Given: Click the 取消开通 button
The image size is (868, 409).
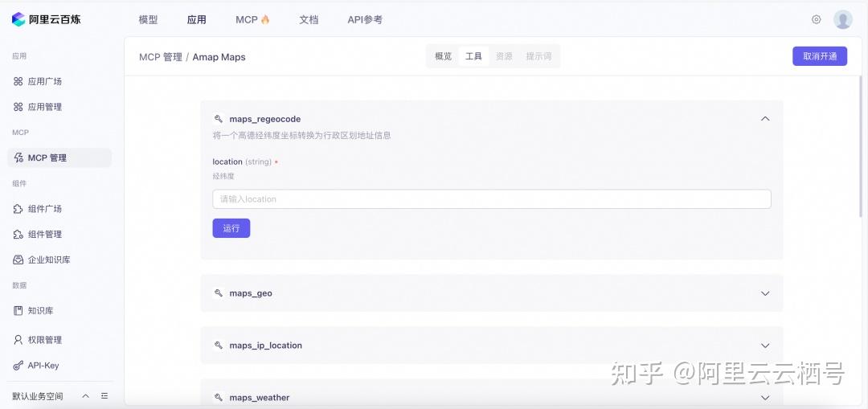Looking at the screenshot, I should [820, 56].
